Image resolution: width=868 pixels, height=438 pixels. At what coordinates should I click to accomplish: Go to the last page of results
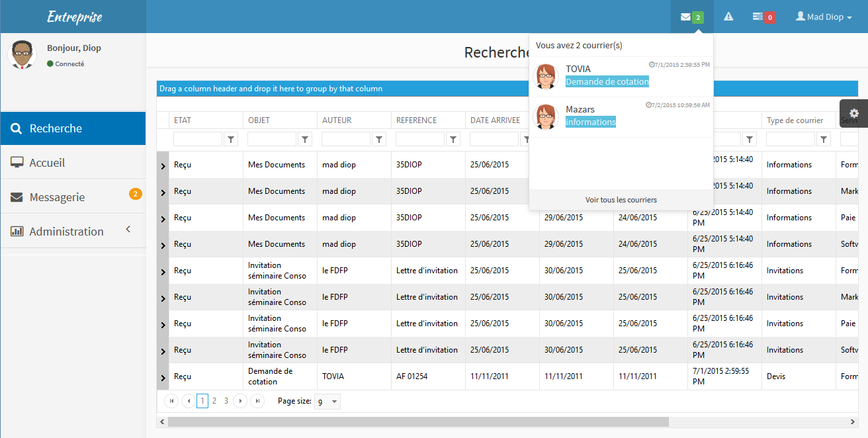point(257,401)
